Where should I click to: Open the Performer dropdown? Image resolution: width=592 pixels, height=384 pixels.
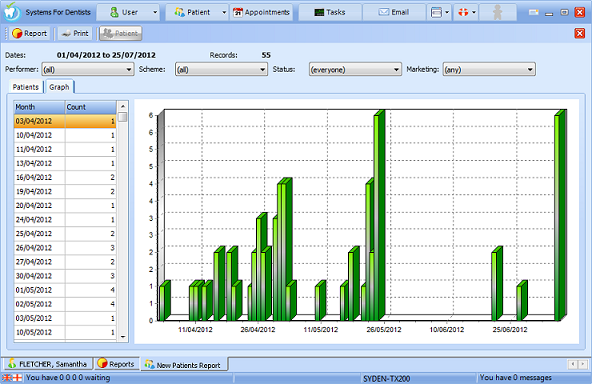(88, 69)
